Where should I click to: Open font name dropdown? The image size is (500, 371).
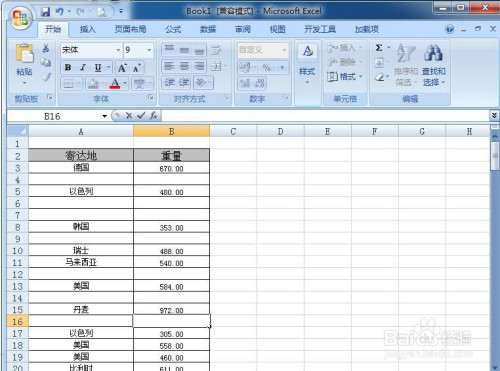pyautogui.click(x=118, y=50)
